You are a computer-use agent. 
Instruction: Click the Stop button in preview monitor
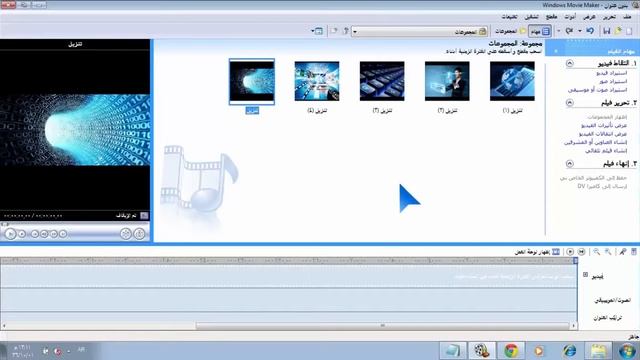pyautogui.click(x=22, y=234)
